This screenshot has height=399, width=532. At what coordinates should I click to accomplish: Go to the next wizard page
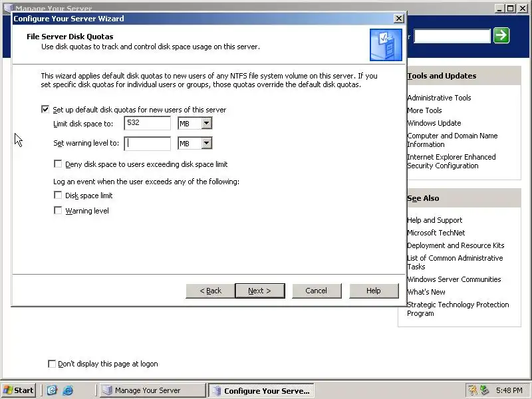(260, 291)
